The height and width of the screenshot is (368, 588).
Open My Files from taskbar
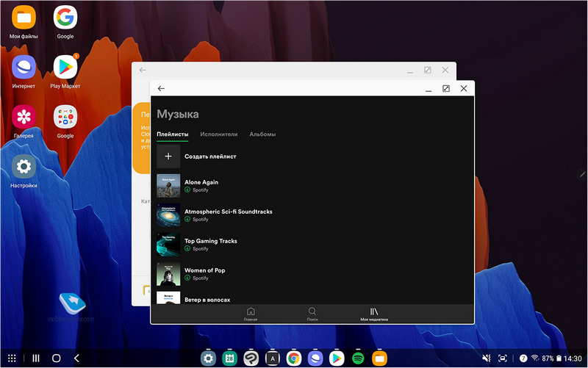tap(379, 358)
